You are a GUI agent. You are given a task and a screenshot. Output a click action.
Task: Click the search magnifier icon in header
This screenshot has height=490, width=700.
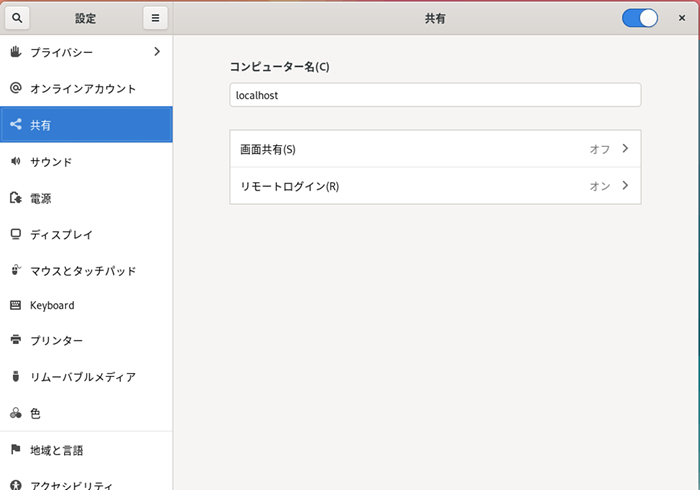(20, 18)
